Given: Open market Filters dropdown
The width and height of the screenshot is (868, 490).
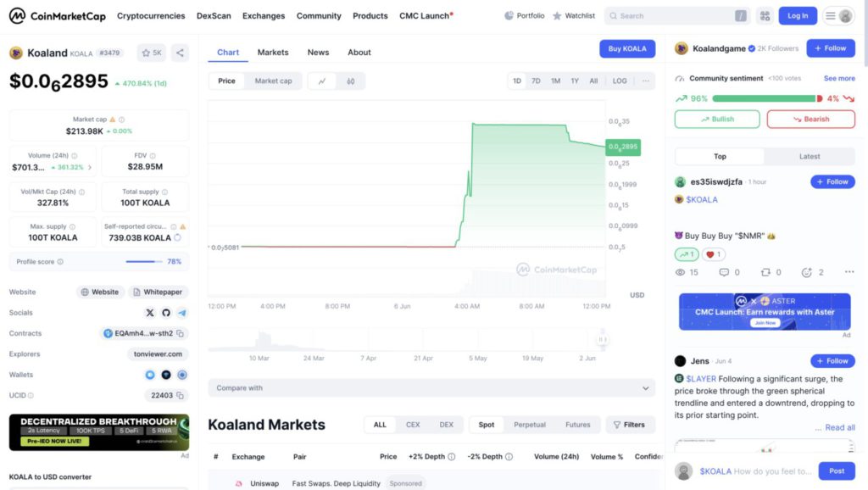Looking at the screenshot, I should click(x=630, y=425).
